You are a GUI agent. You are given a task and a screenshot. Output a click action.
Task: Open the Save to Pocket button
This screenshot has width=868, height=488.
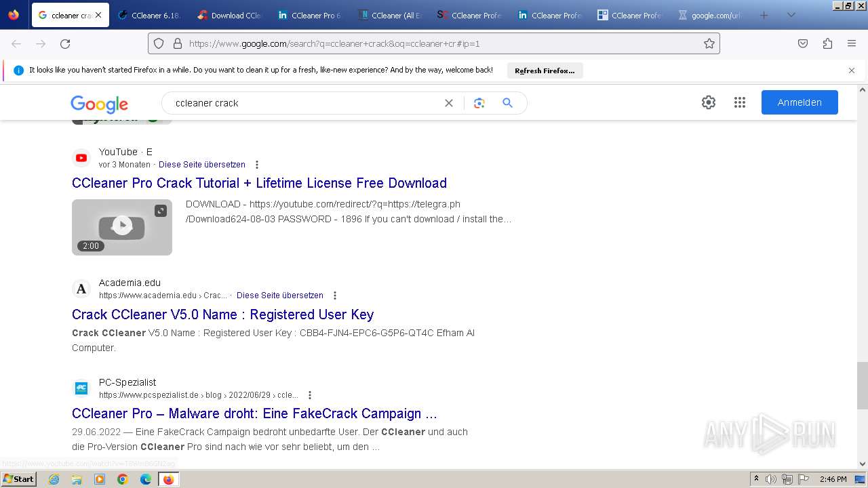pos(803,43)
